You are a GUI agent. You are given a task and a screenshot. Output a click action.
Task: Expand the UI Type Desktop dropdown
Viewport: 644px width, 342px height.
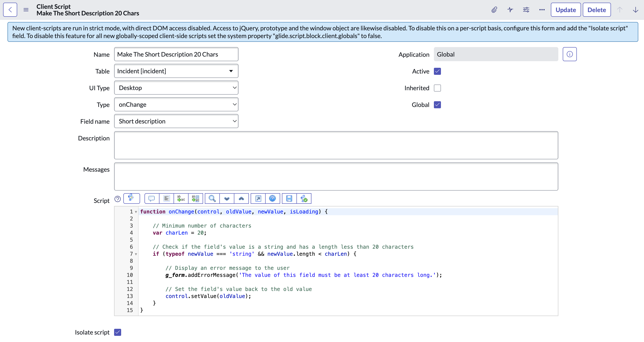tap(176, 88)
